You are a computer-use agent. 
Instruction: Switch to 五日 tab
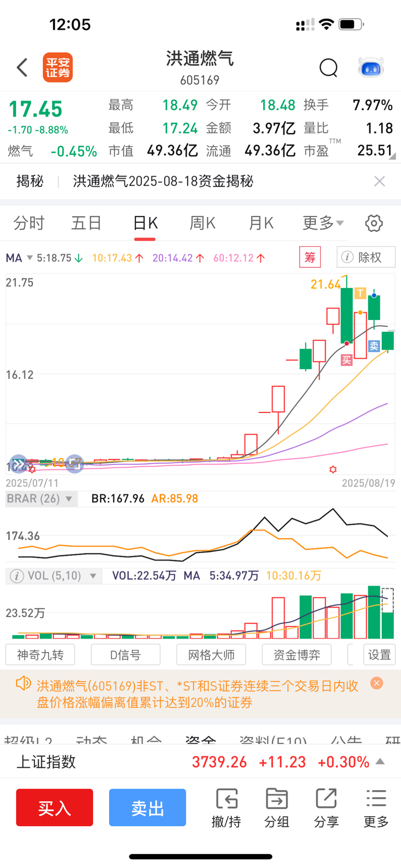click(x=86, y=223)
